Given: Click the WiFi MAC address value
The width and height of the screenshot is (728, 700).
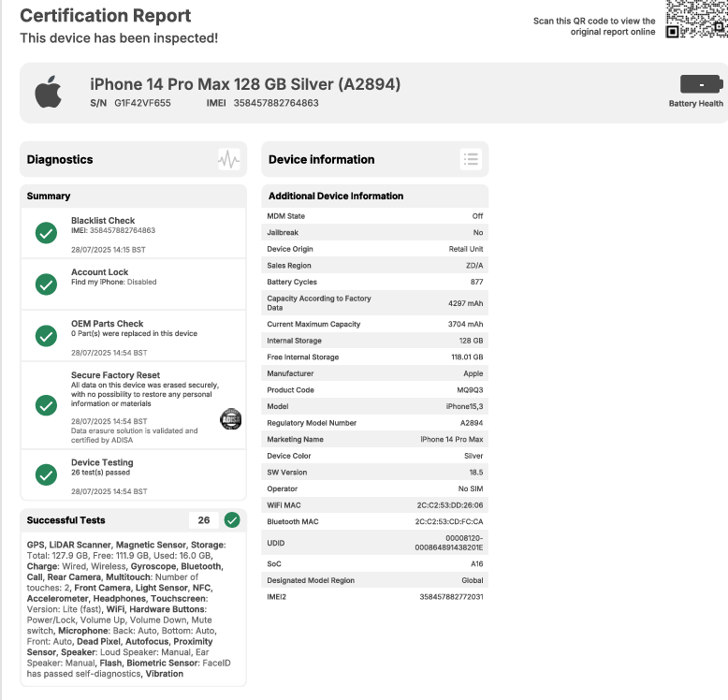Looking at the screenshot, I should coord(450,505).
